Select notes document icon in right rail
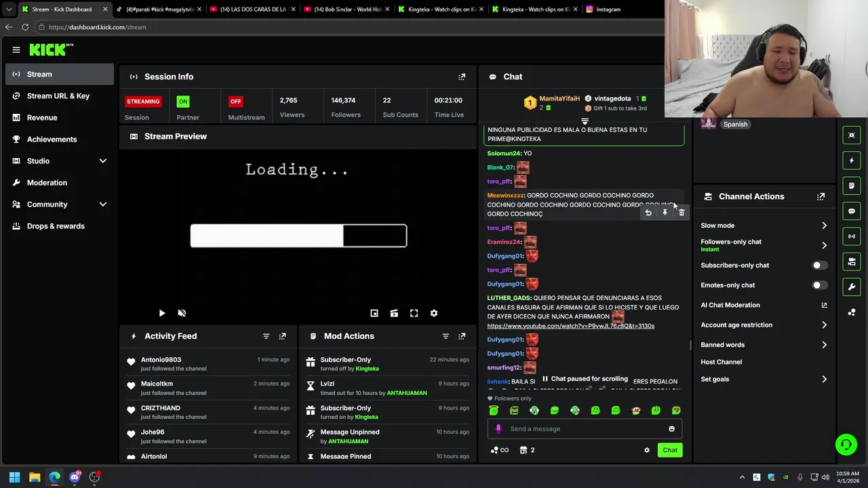This screenshot has height=488, width=868. (x=852, y=186)
